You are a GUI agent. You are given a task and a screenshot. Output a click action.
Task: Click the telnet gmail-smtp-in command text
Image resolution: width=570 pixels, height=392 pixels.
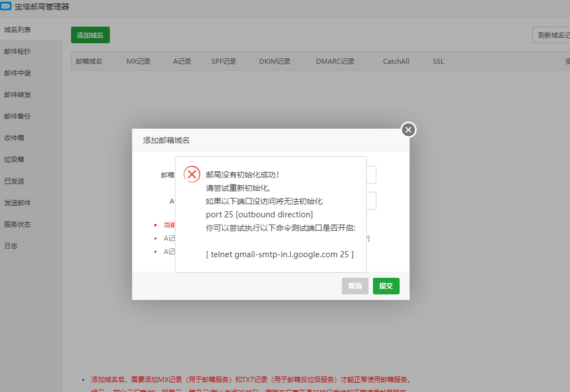(x=280, y=254)
